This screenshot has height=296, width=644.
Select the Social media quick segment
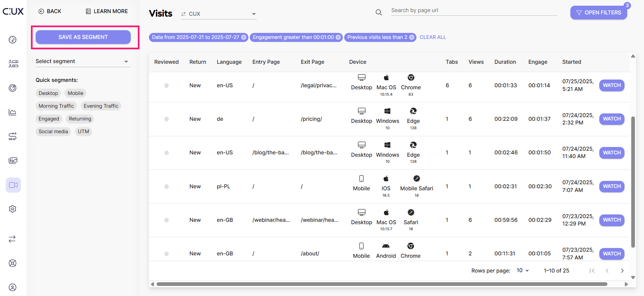[x=53, y=132]
